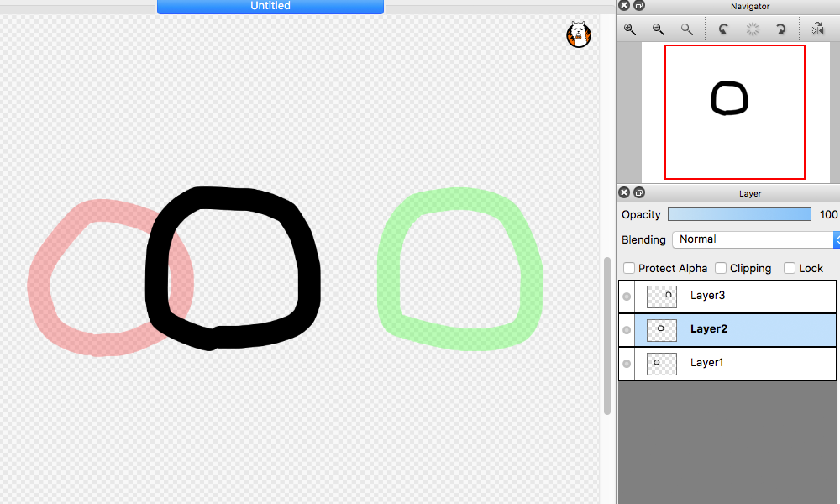This screenshot has width=840, height=504.
Task: Click the mascot icon on the canvas
Action: pyautogui.click(x=578, y=35)
